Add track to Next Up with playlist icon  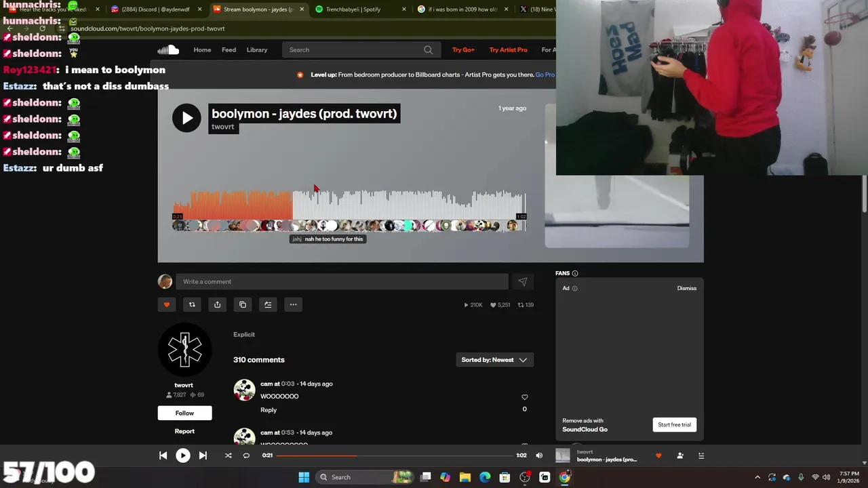point(268,304)
